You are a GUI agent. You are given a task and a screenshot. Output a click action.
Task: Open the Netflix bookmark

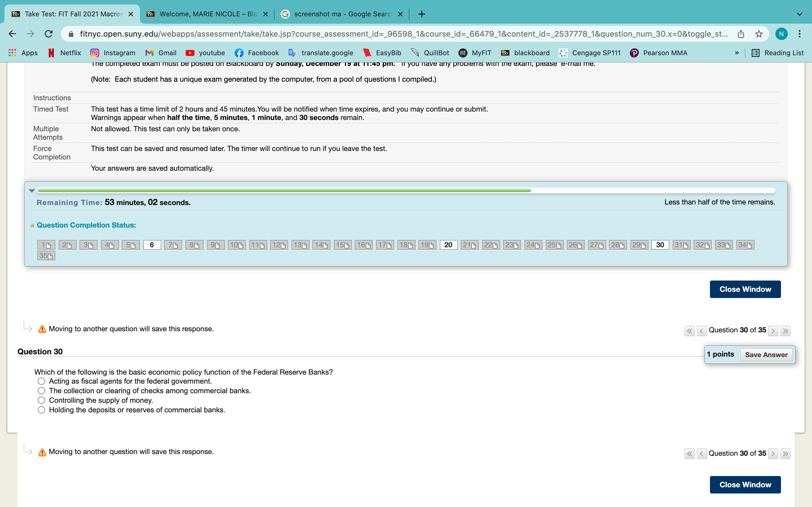click(65, 53)
